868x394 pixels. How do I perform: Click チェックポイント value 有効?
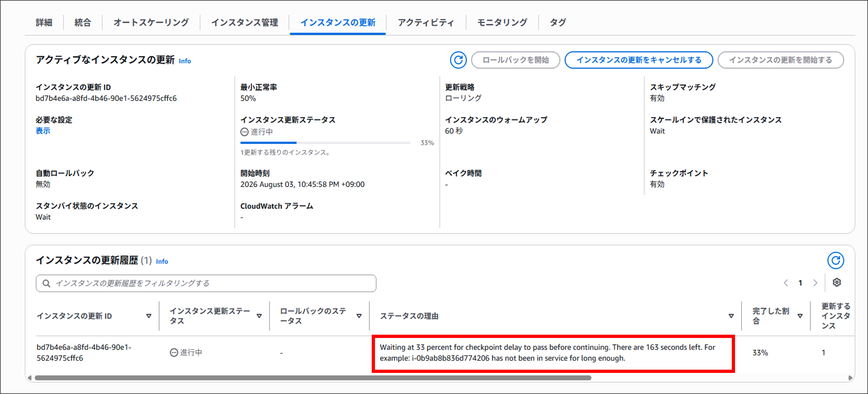click(x=657, y=184)
